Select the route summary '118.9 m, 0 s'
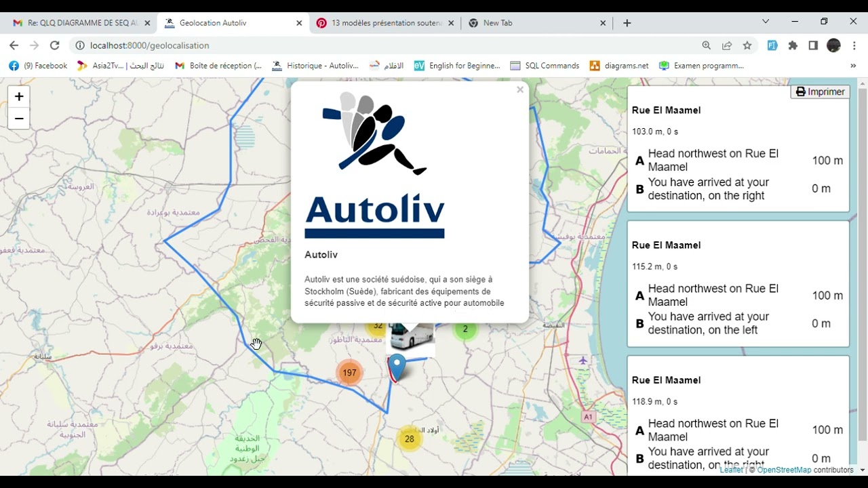868x488 pixels. [654, 401]
